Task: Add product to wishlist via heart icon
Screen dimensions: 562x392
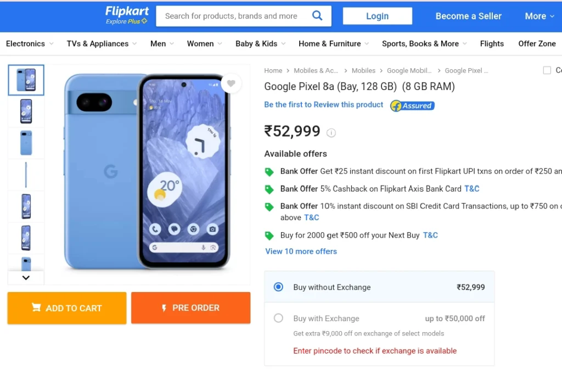Action: click(231, 83)
